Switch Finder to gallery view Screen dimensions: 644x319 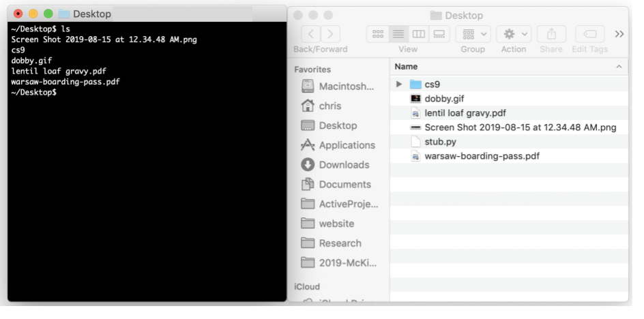point(439,34)
